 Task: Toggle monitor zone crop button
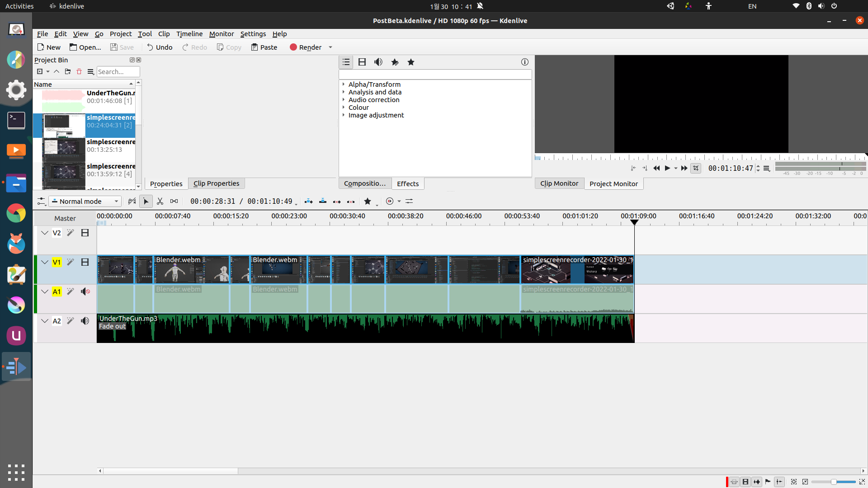coord(696,168)
